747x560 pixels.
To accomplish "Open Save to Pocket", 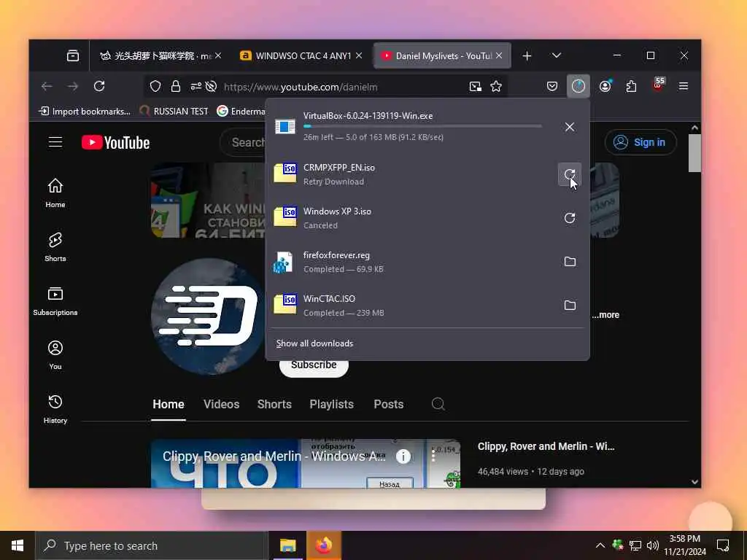I will [551, 86].
